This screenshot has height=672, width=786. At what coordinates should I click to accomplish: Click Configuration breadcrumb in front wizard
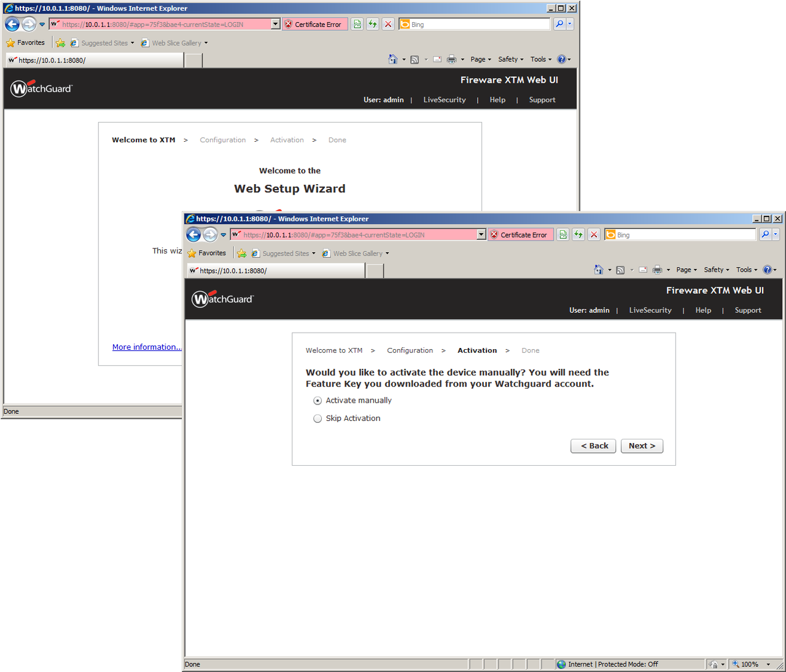click(x=410, y=351)
